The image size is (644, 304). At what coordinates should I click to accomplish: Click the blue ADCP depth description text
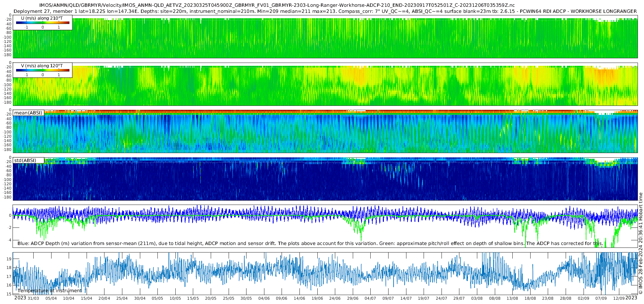coord(310,243)
